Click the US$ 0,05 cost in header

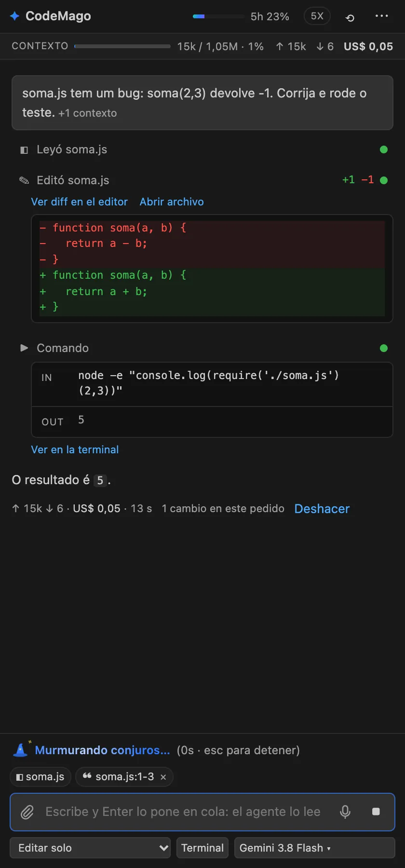368,47
